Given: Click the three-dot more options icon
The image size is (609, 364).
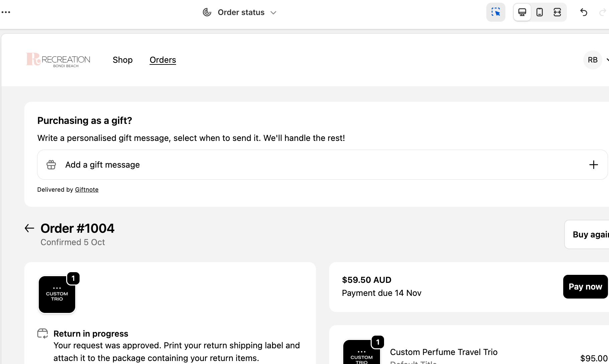Looking at the screenshot, I should pos(6,12).
